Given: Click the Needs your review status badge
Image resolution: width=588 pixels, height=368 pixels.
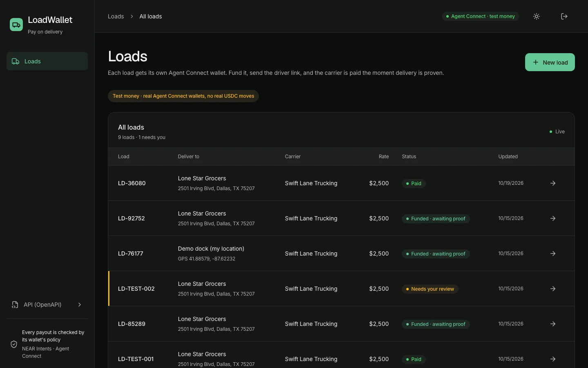Looking at the screenshot, I should 430,289.
